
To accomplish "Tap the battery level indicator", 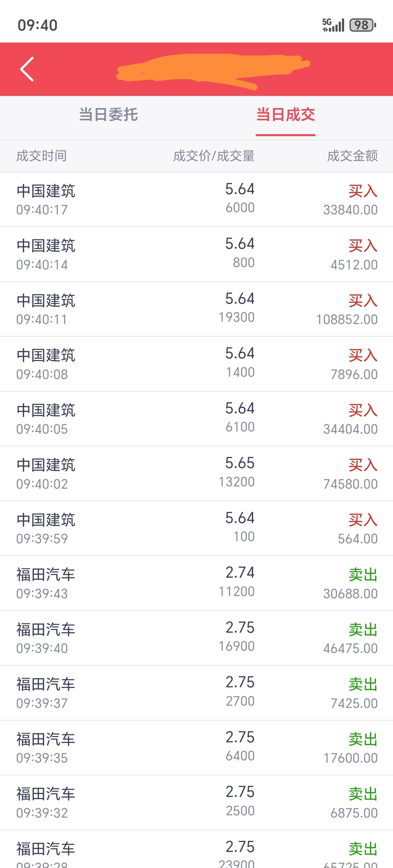I will coord(363,25).
